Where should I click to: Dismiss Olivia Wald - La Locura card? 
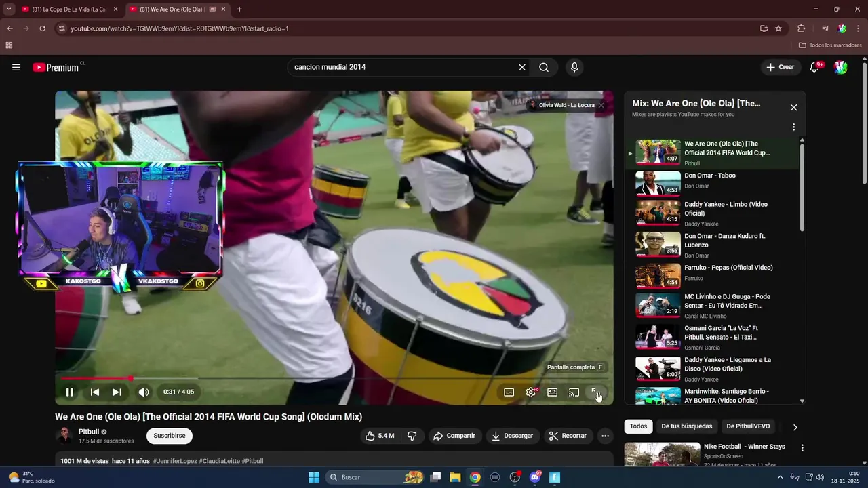(x=601, y=105)
